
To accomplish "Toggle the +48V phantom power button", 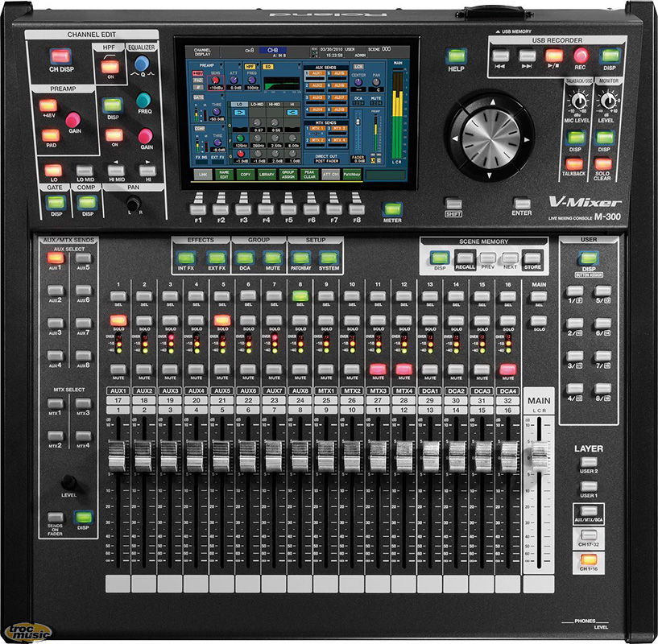I will [48, 105].
